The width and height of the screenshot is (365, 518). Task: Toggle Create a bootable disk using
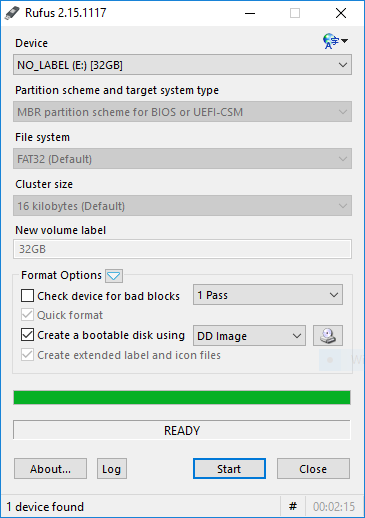pos(27,335)
